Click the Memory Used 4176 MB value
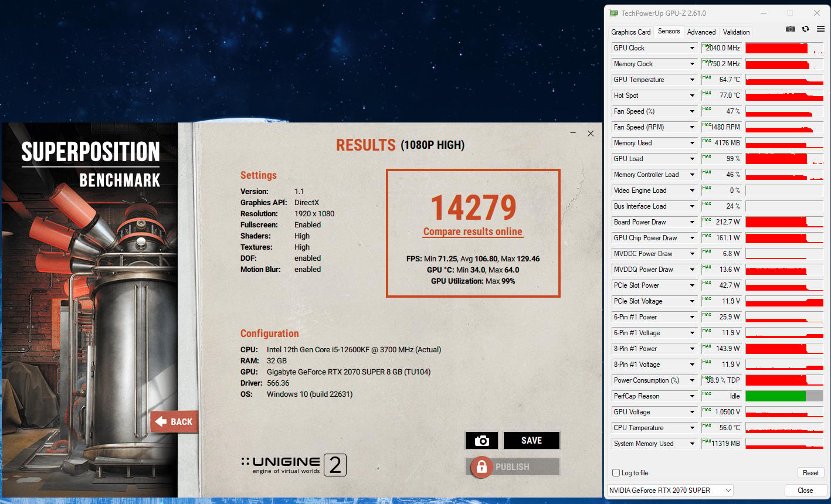The height and width of the screenshot is (504, 831). [722, 143]
